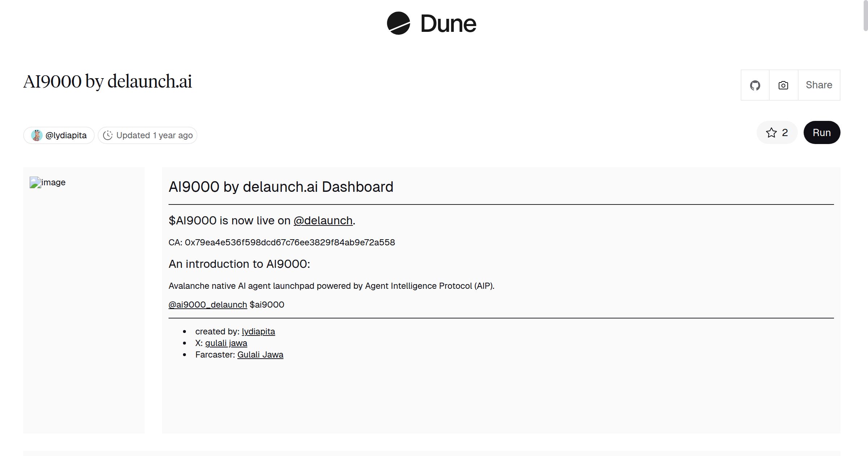Click the star count showing 2
The height and width of the screenshot is (456, 868).
[x=785, y=132]
